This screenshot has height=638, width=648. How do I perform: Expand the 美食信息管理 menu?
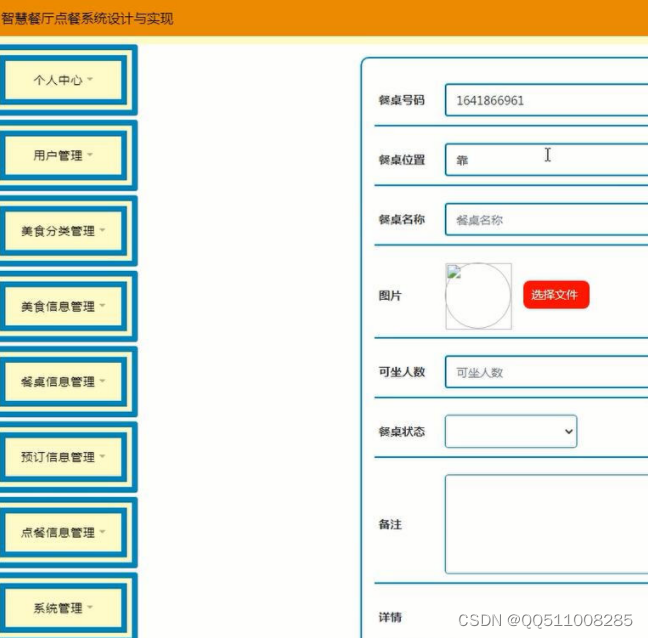63,307
